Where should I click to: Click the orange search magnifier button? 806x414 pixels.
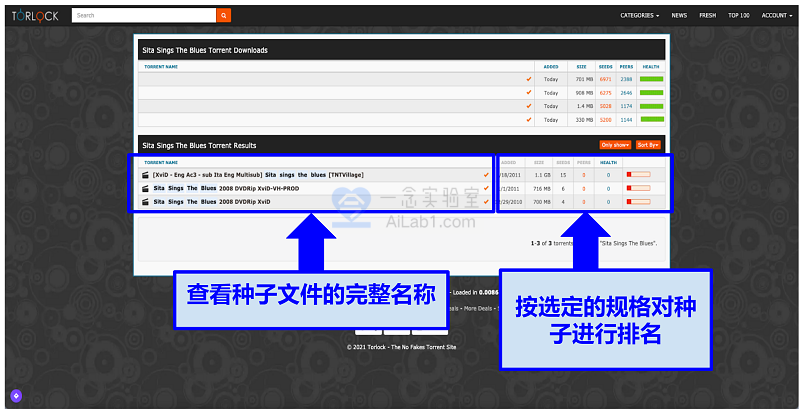pyautogui.click(x=224, y=15)
